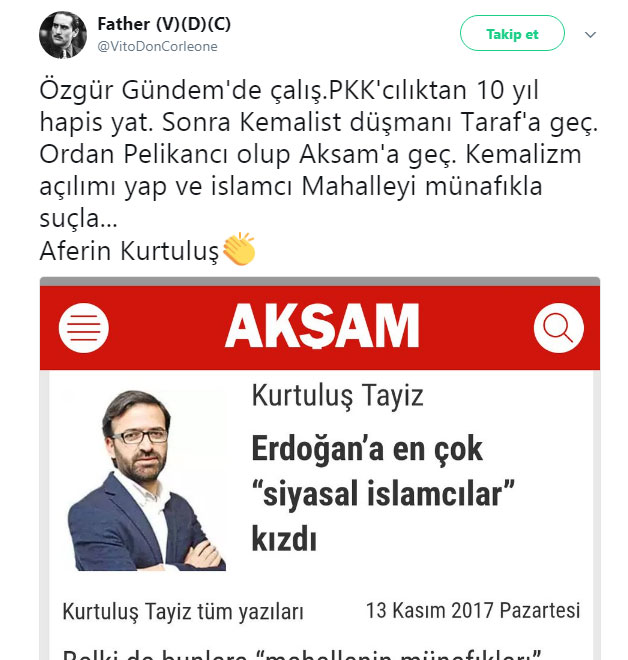This screenshot has height=660, width=628.
Task: Click the tweet line starting Özgür Gündem'de
Action: tap(289, 90)
